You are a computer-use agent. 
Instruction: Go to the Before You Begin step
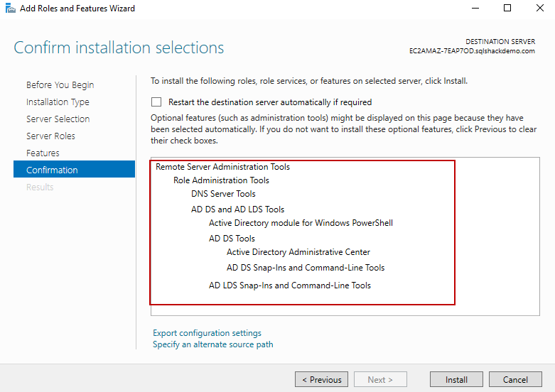[60, 85]
